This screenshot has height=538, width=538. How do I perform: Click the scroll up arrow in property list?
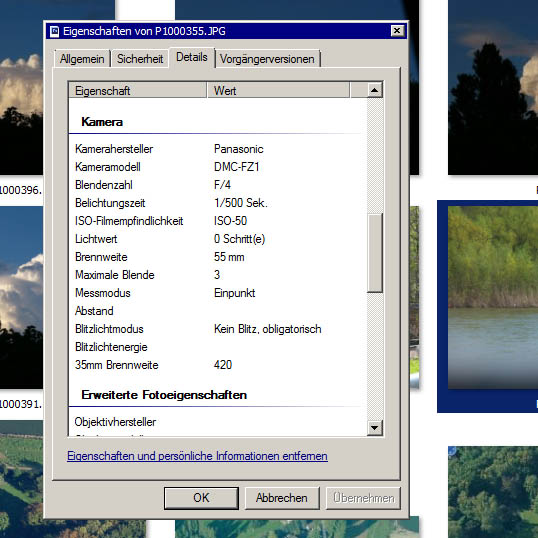click(375, 90)
